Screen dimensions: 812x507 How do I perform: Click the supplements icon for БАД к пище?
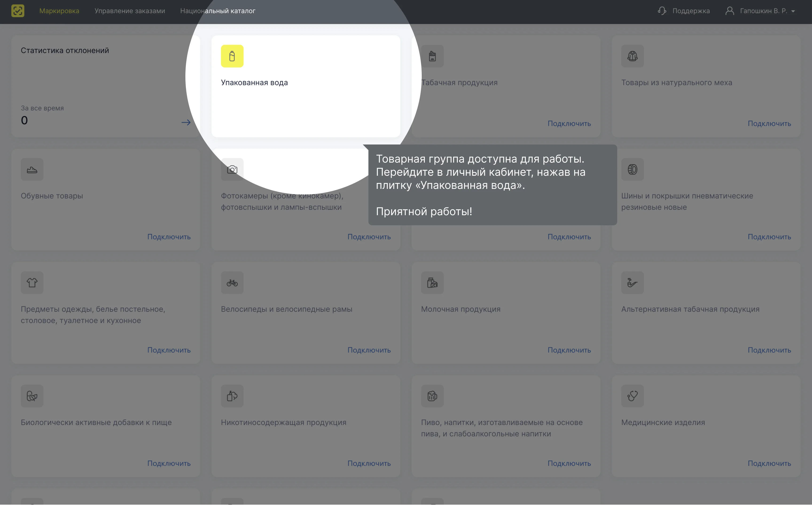pos(32,396)
